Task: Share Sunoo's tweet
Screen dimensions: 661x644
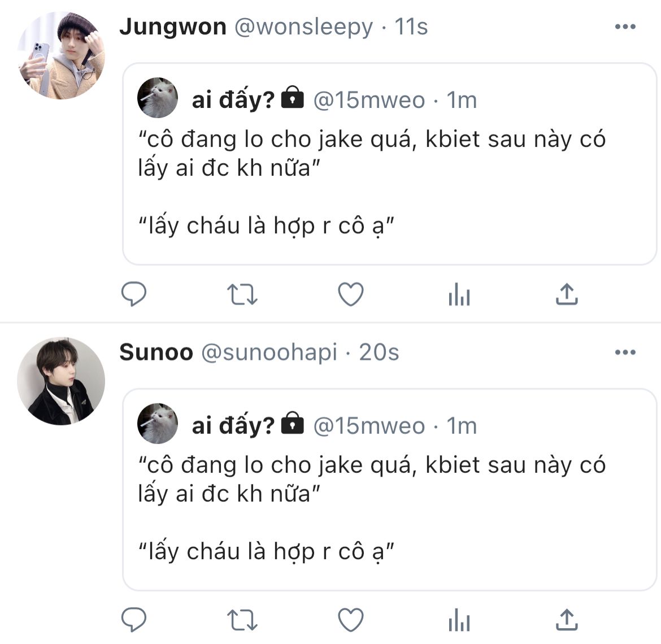Action: pyautogui.click(x=567, y=620)
